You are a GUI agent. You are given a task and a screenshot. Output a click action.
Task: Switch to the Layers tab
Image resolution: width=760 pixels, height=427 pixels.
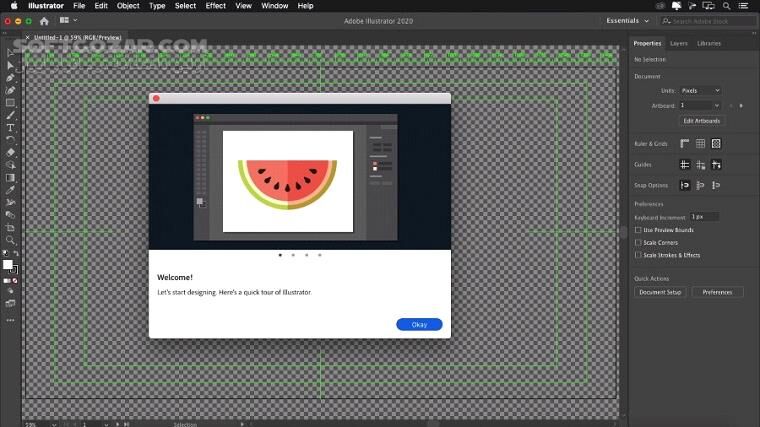pyautogui.click(x=679, y=44)
